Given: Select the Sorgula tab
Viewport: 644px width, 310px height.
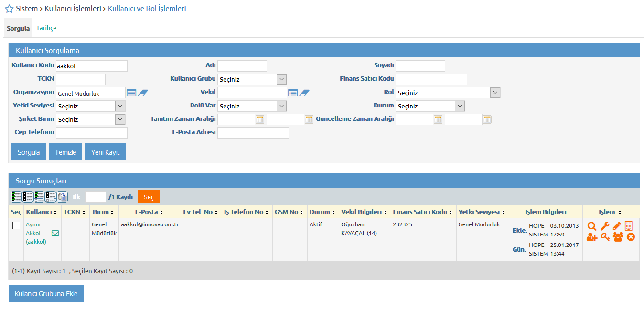Looking at the screenshot, I should (x=18, y=29).
